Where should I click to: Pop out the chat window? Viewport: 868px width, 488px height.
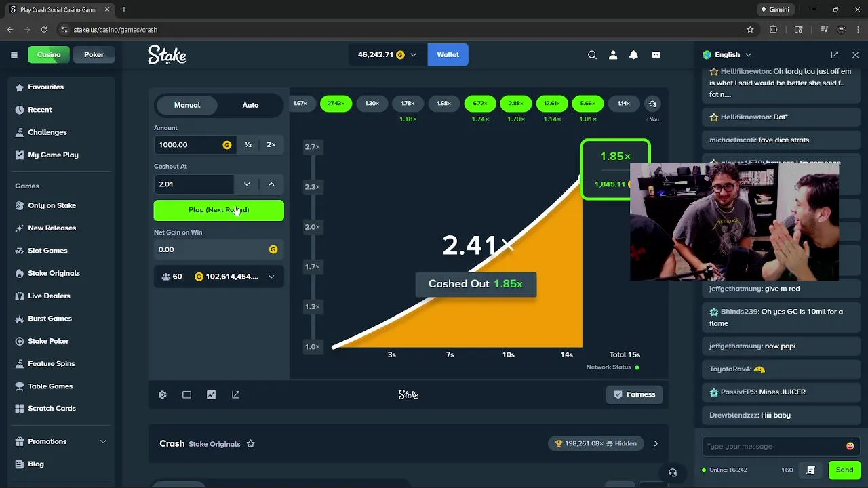[x=835, y=55]
